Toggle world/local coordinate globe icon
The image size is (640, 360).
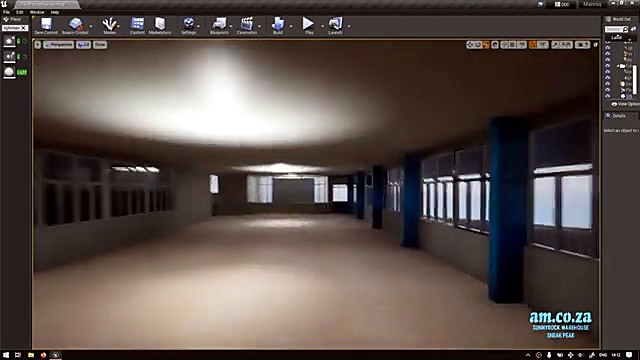pos(495,45)
